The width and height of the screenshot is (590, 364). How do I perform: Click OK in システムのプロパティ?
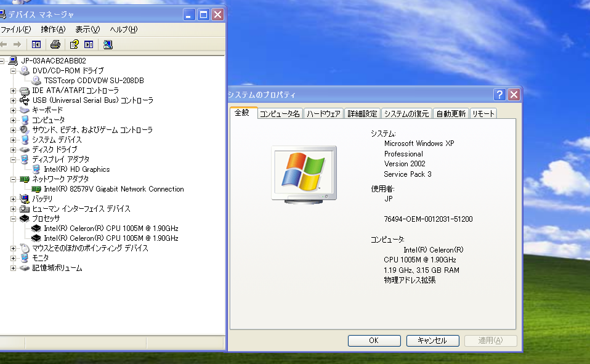pyautogui.click(x=374, y=340)
